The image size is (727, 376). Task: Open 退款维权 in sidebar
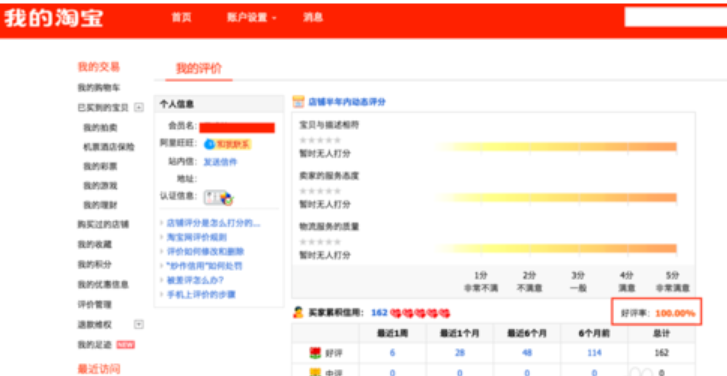click(95, 325)
